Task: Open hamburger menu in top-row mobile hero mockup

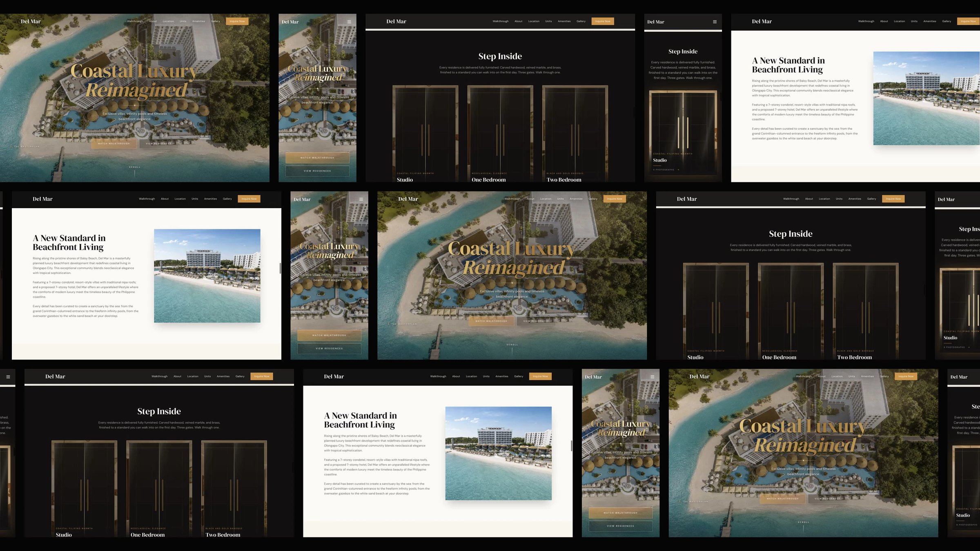Action: (349, 22)
